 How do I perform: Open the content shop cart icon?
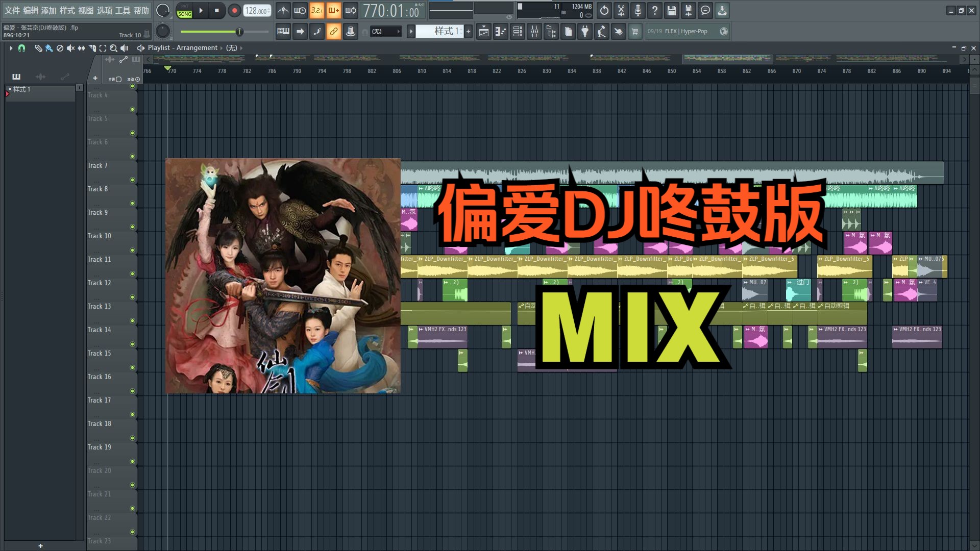[635, 32]
